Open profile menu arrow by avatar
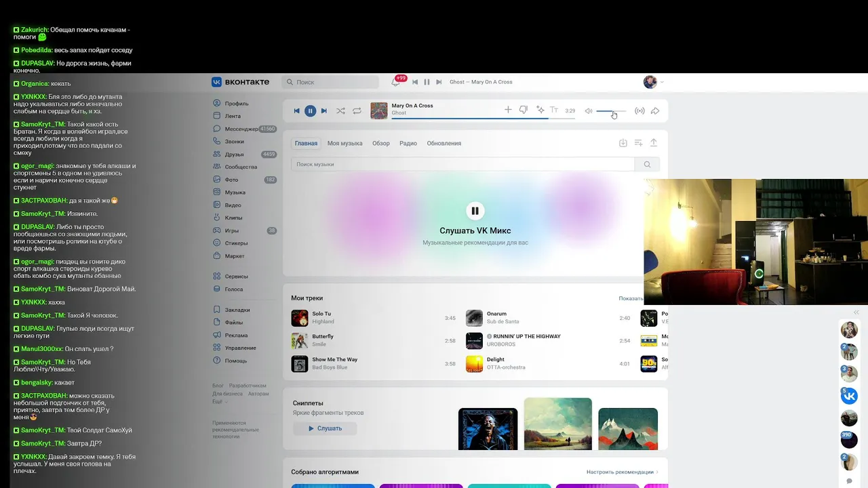The height and width of the screenshot is (488, 868). [662, 82]
